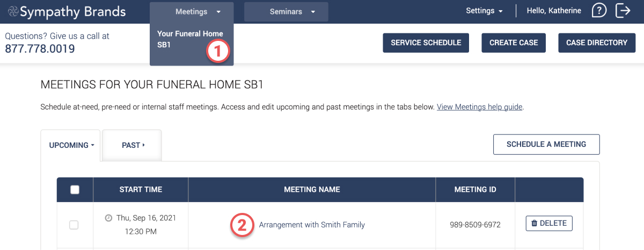Select Your Funeral Home SB1 menu entry

point(182,39)
